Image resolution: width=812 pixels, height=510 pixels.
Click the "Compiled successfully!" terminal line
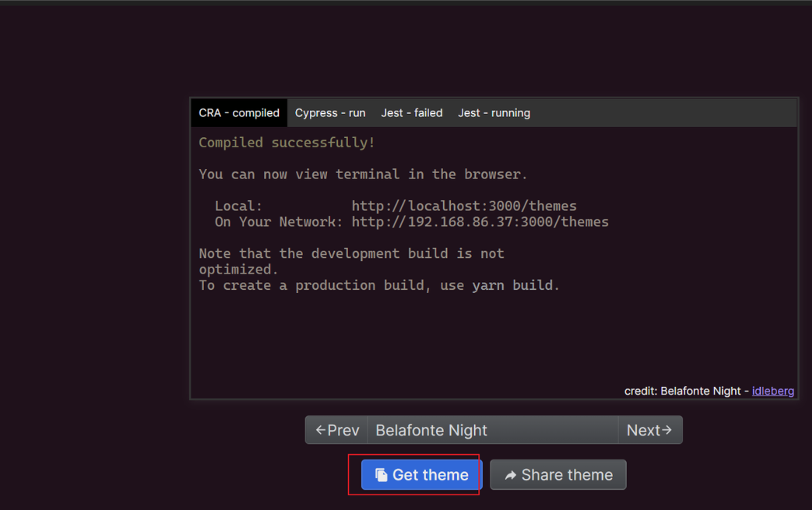[287, 143]
